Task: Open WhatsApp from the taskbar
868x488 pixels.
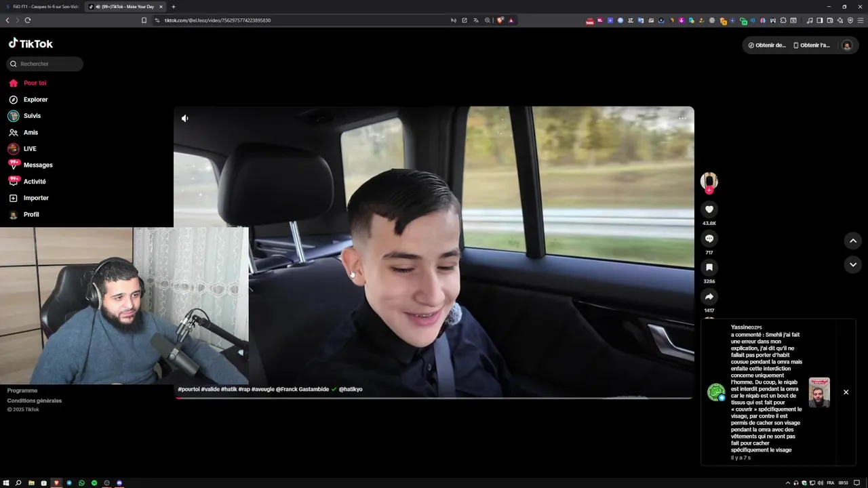Action: click(81, 483)
